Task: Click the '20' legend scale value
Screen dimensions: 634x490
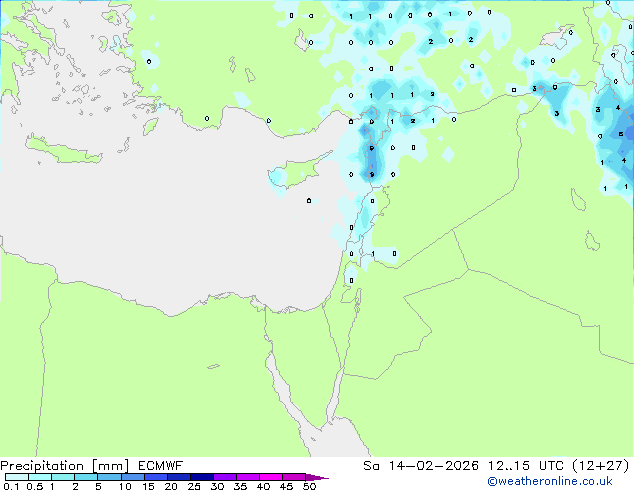Action: pos(171,486)
